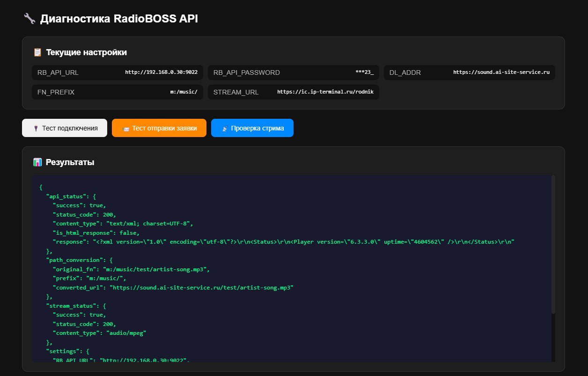
Task: Click the "content_type": "text/xml; charset=UTF-8" line
Action: (123, 224)
